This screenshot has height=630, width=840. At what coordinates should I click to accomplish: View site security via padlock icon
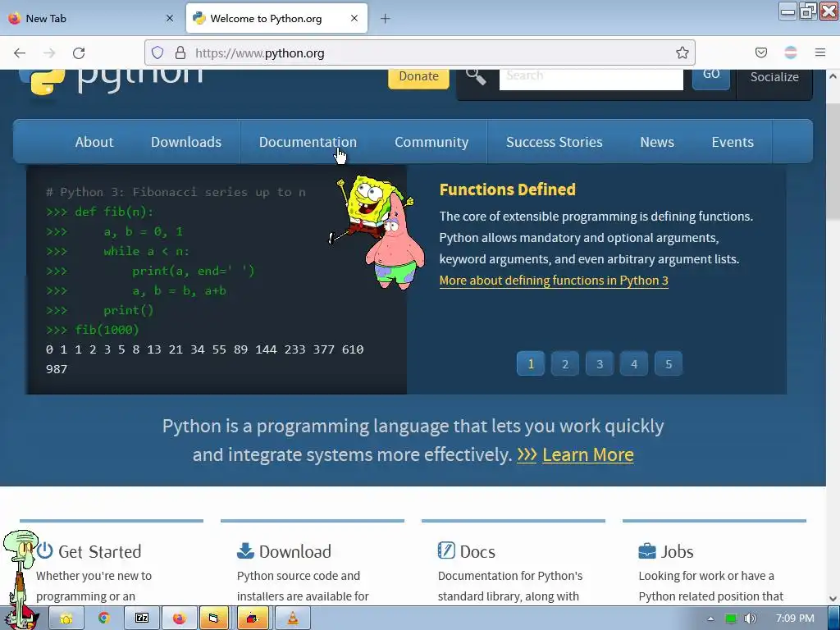coord(180,52)
